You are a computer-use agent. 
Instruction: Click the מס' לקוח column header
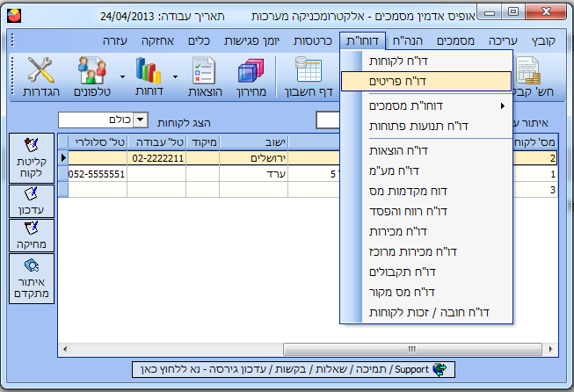(x=535, y=142)
